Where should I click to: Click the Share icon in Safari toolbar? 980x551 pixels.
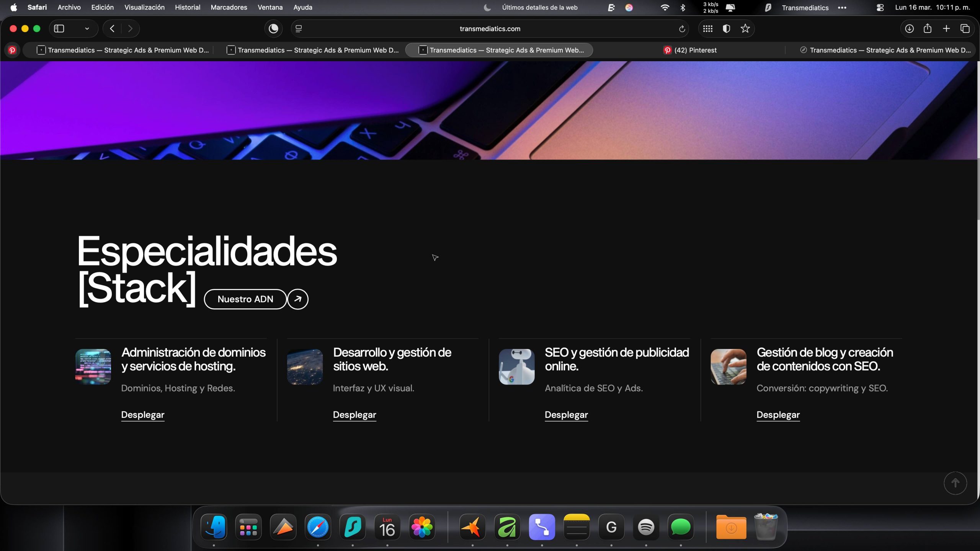(928, 29)
